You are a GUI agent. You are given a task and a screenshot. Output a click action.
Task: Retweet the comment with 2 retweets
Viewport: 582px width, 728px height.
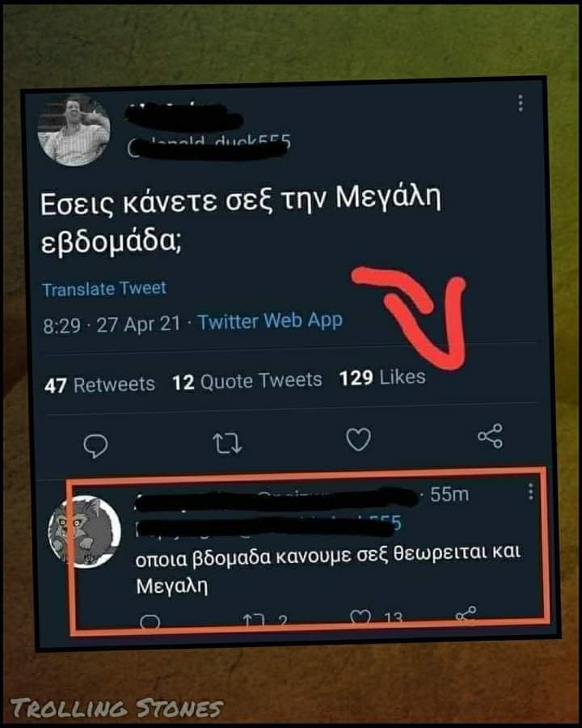click(x=253, y=620)
